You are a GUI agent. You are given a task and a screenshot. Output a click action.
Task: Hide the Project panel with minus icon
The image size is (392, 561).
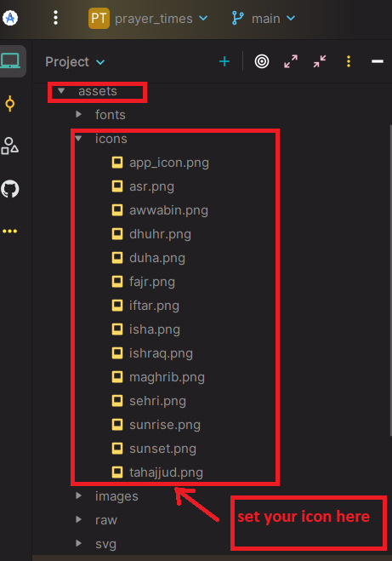pos(378,61)
